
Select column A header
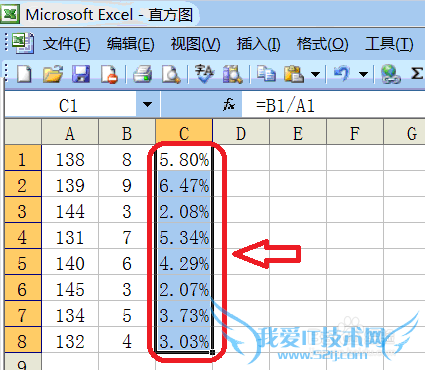point(70,132)
